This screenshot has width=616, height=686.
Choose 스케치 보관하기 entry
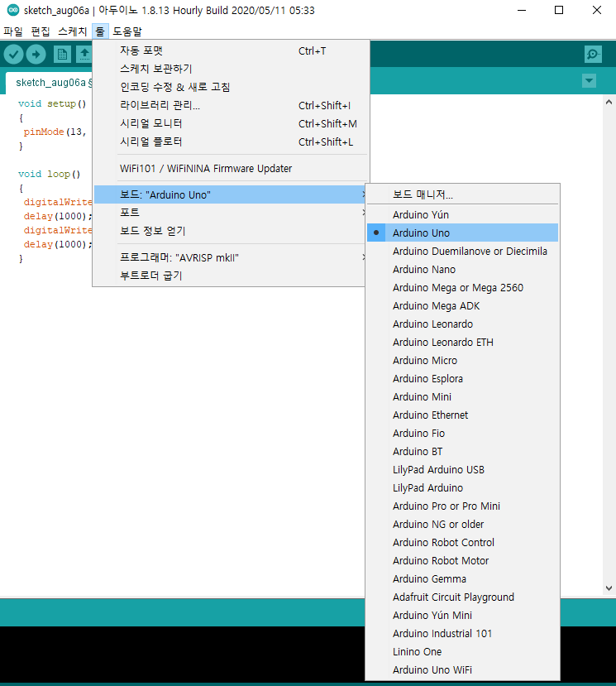pos(232,69)
